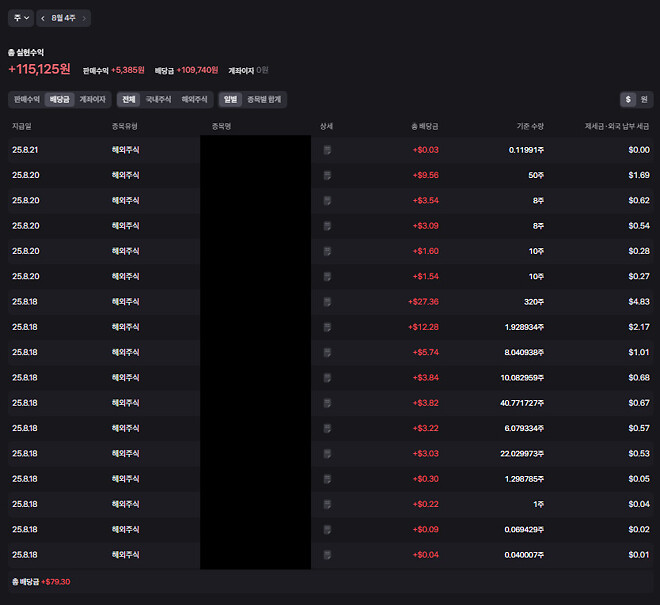Go to previous week arrow
The width and height of the screenshot is (660, 605).
coord(43,18)
